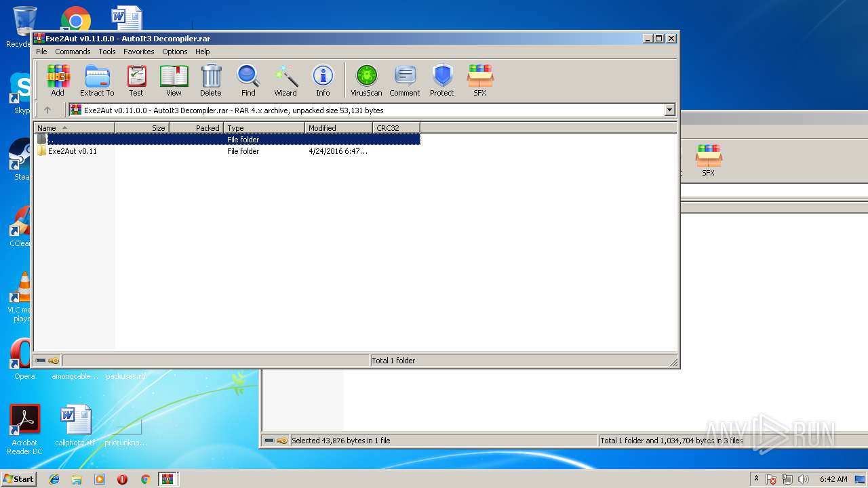Launch the Wizard tool
Screen dimensions: 868x488
[285, 81]
